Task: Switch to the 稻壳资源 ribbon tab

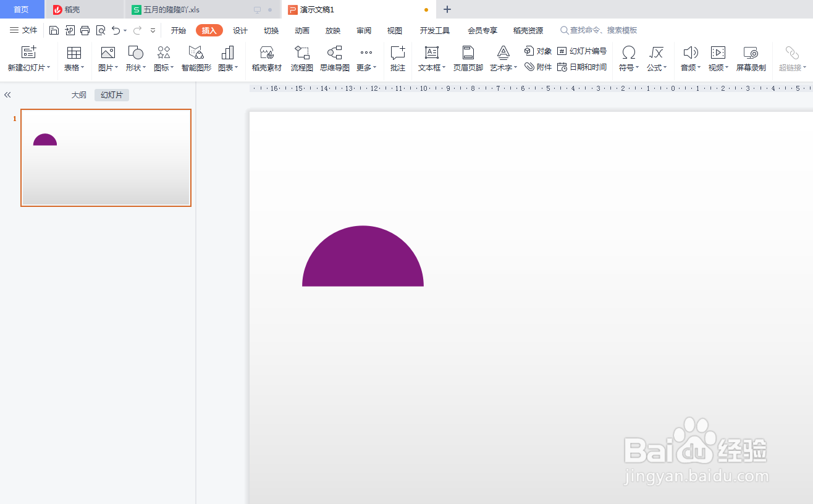Action: point(528,30)
